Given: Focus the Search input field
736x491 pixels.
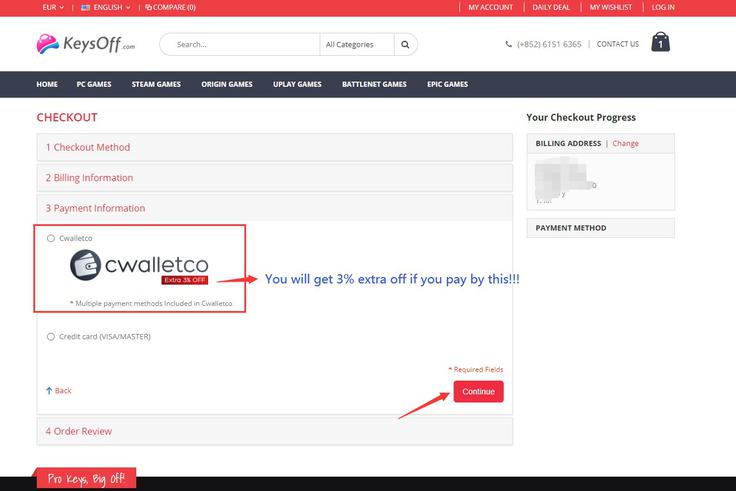Looking at the screenshot, I should click(x=240, y=45).
